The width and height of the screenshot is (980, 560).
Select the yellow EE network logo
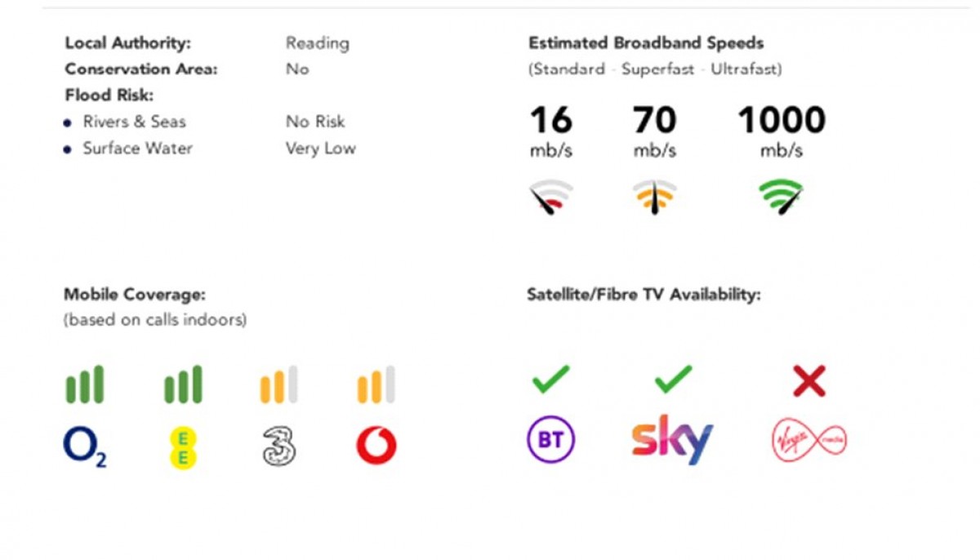[183, 447]
